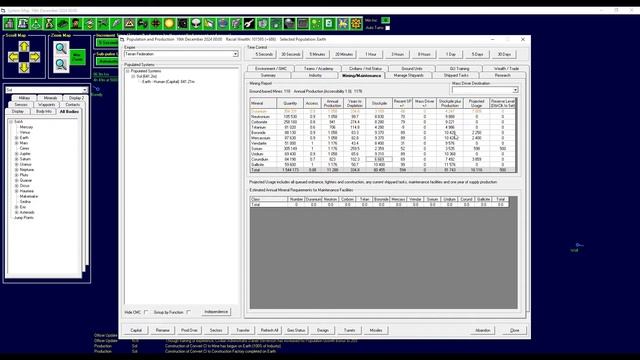Viewport: 640px width, 360px height.
Task: Switch to the Industry tab
Action: (x=315, y=76)
